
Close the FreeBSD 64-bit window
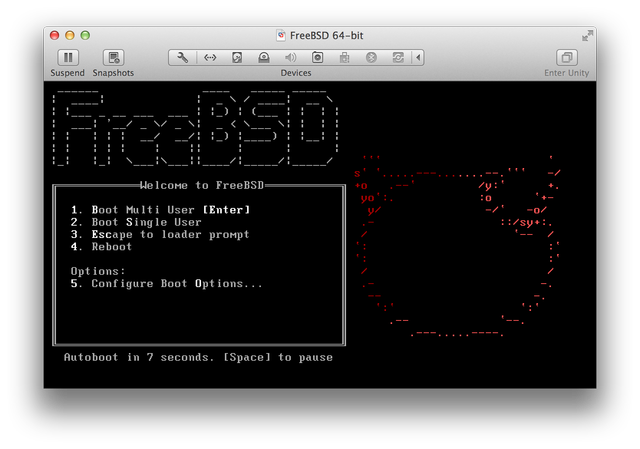click(54, 36)
